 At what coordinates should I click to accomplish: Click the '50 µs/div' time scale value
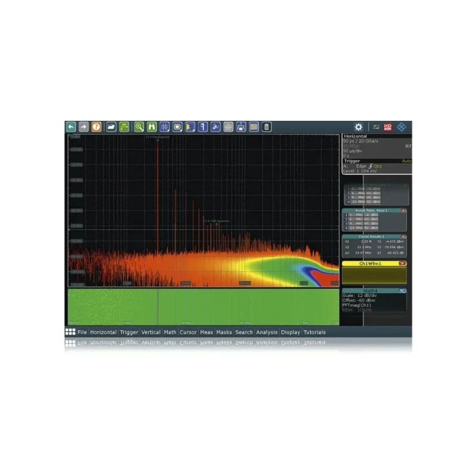point(352,151)
